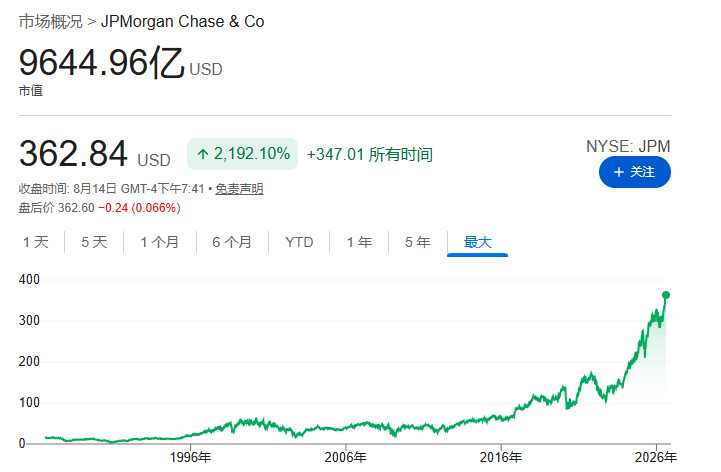
Task: Select the 1 天 range tab
Action: tap(36, 242)
